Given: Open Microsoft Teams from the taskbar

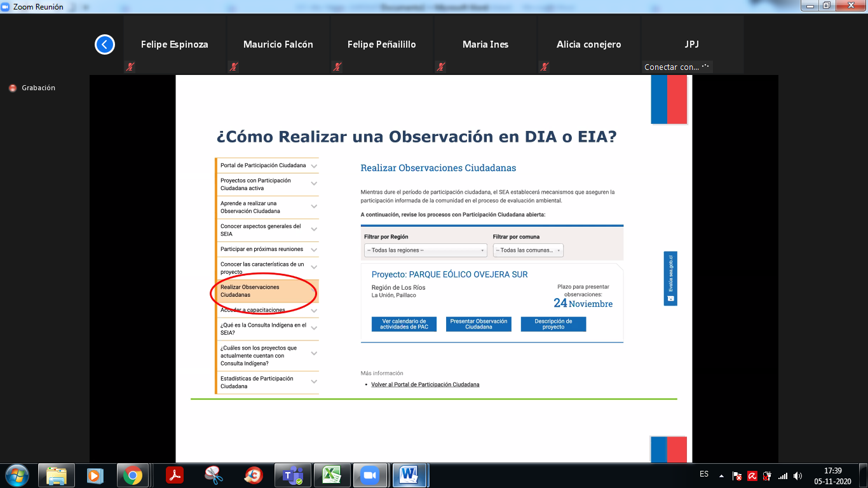Looking at the screenshot, I should tap(292, 475).
